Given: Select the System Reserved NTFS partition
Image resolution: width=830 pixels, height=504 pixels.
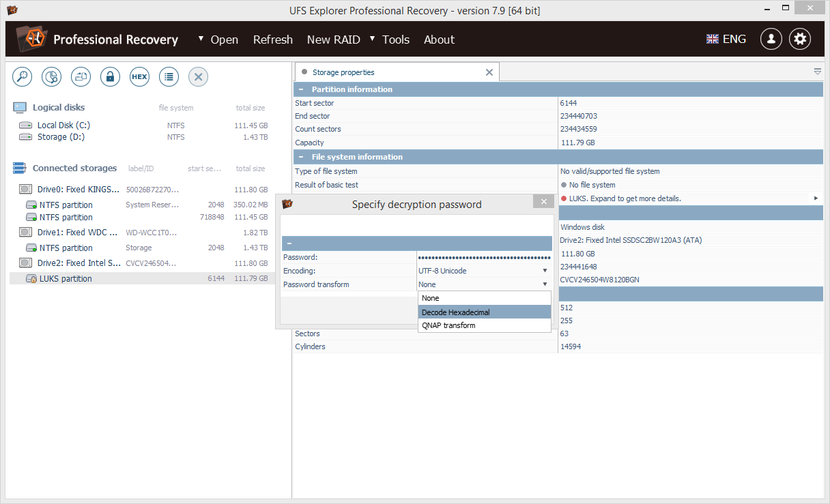Looking at the screenshot, I should point(143,205).
